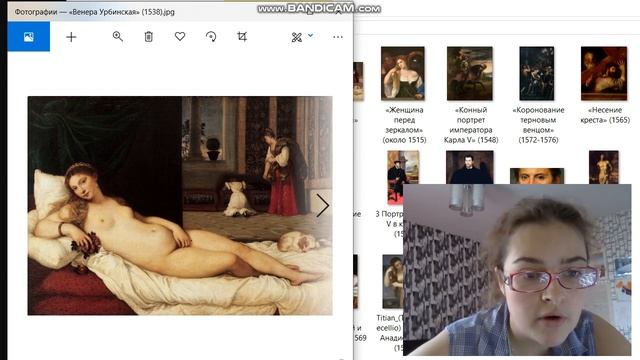Expand the Edit & Create dropdown arrow

311,36
